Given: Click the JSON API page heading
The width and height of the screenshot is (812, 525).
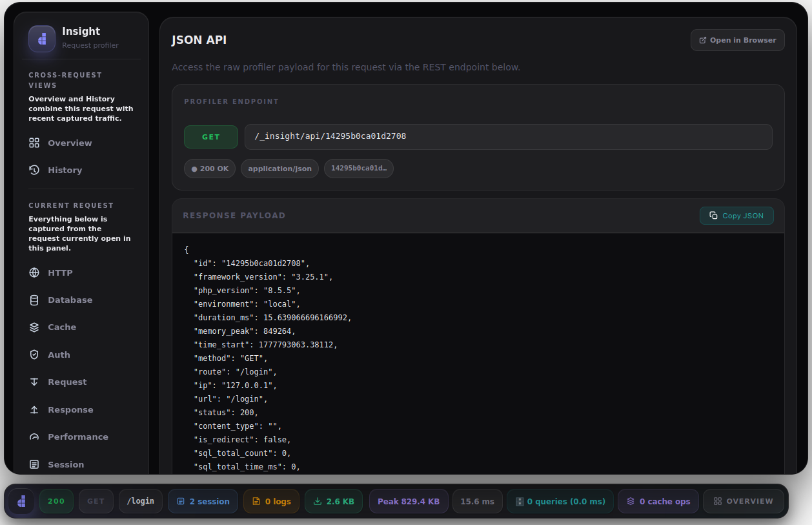Looking at the screenshot, I should click(199, 40).
